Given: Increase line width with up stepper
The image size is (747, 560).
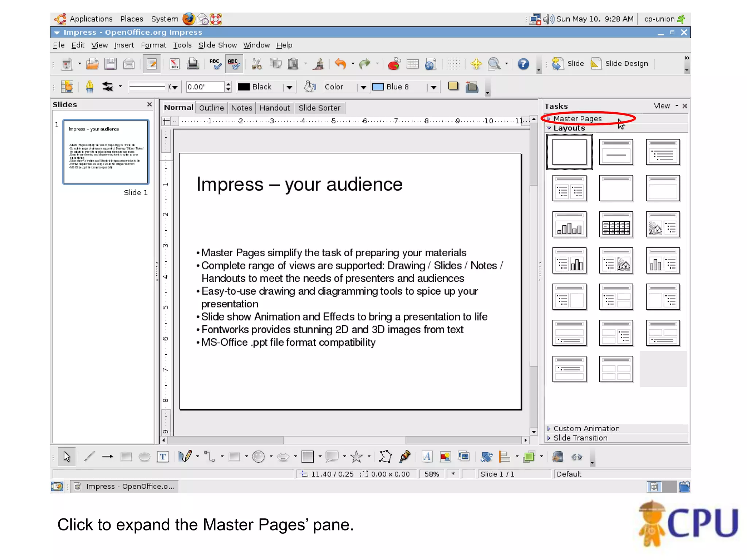Looking at the screenshot, I should (x=228, y=84).
